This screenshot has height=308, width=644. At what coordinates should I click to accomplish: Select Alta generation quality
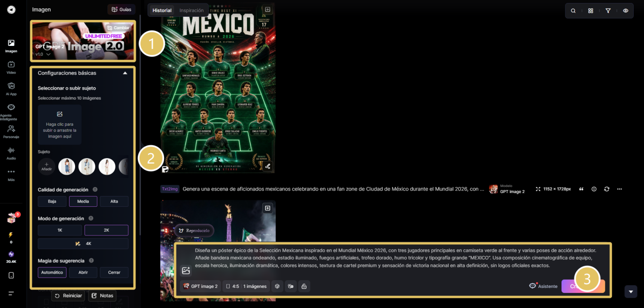(114, 201)
